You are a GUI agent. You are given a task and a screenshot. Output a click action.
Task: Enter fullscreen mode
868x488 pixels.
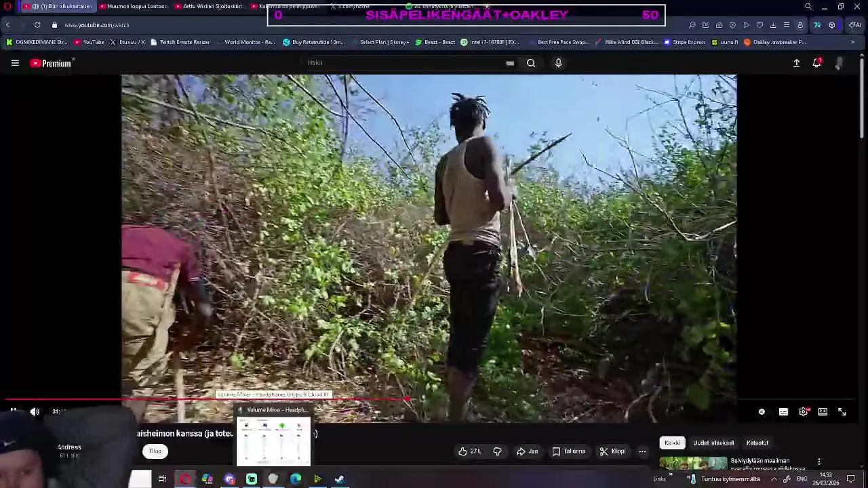842,411
